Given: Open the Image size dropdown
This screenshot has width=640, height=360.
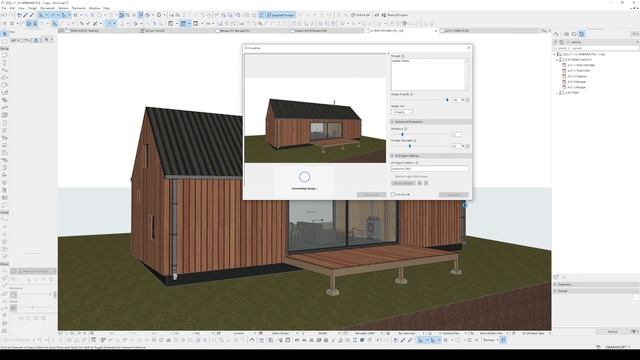Looking at the screenshot, I should [402, 112].
